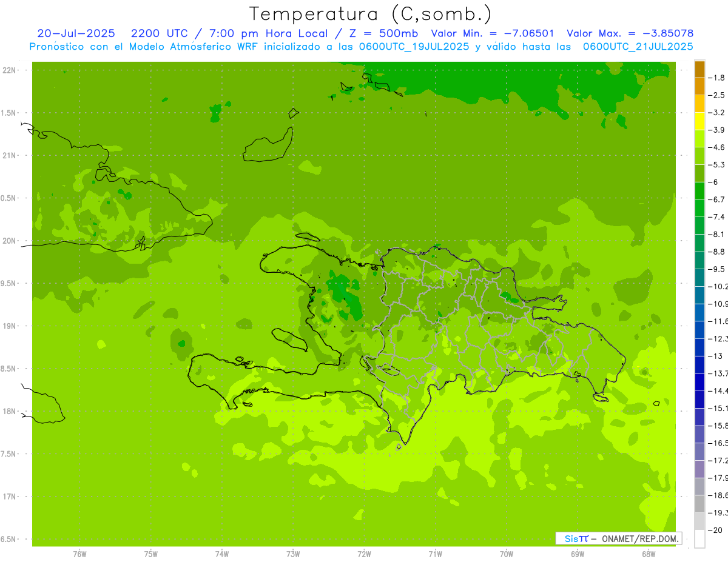Viewport: 728px width, 562px height.
Task: Click the '74W' longitude label
Action: click(x=222, y=554)
